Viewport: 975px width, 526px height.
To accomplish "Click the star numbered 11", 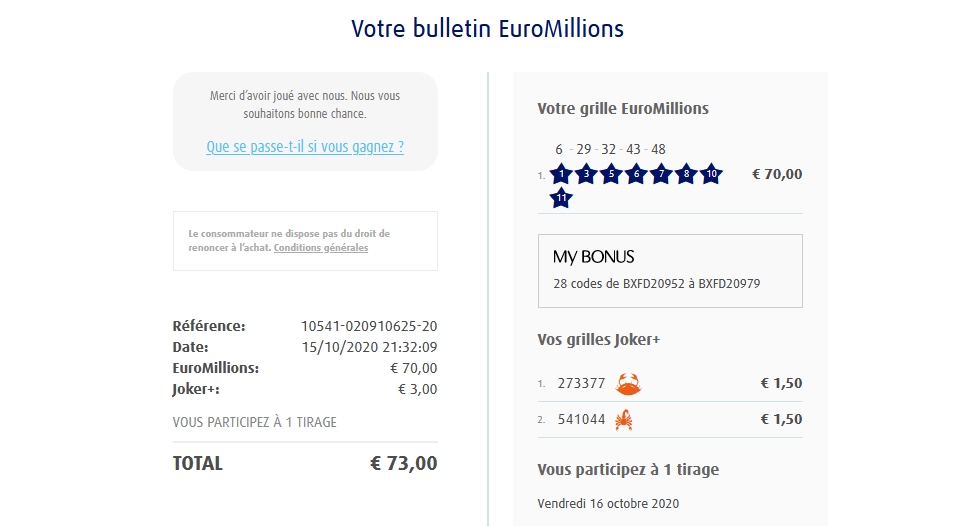I will click(561, 198).
